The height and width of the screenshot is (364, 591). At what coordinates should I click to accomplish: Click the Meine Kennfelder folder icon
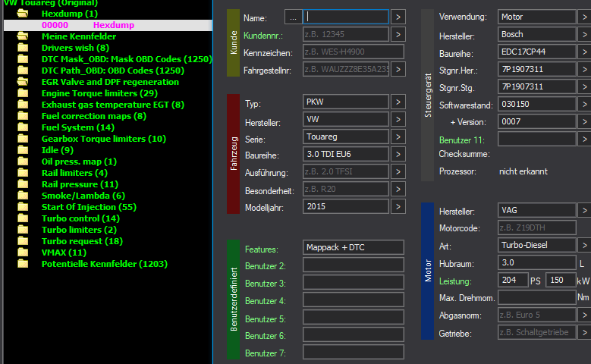click(x=23, y=36)
